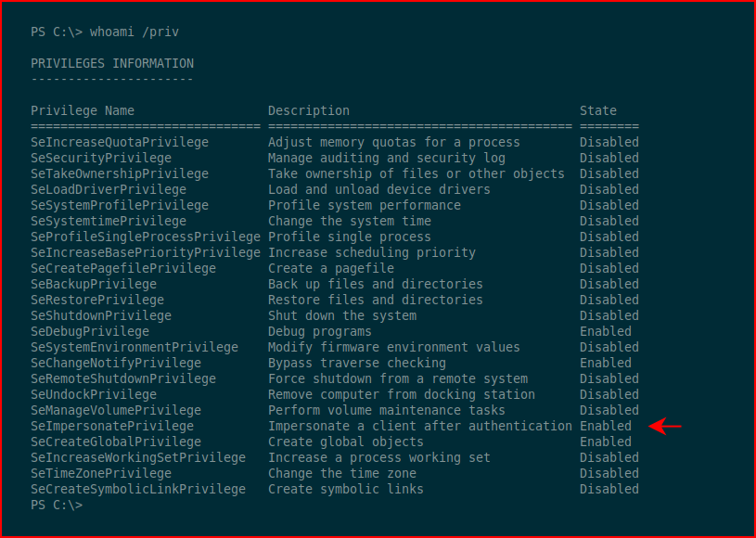Click the 'Debug programs' description

pyautogui.click(x=320, y=332)
